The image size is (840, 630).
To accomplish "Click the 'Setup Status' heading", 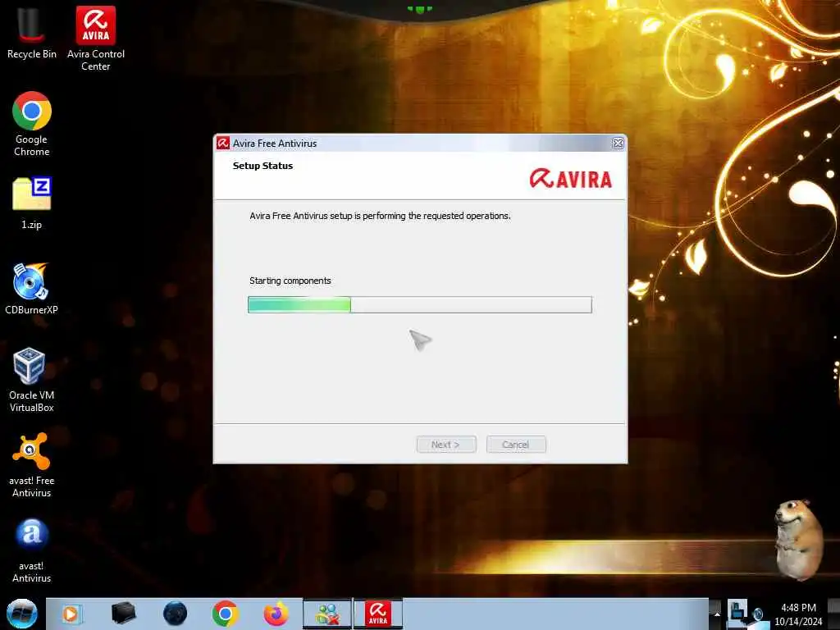I will pos(262,166).
